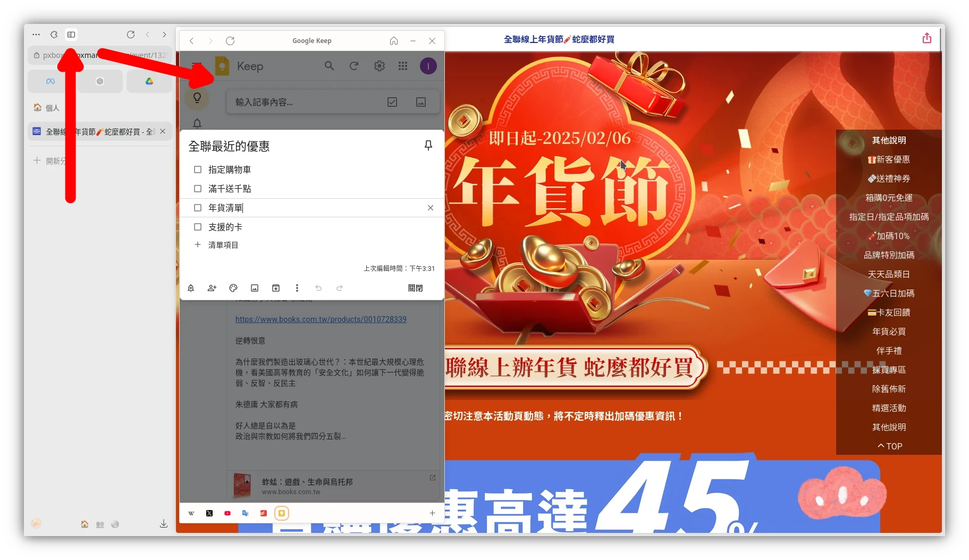
Task: Add an image to the note
Action: (255, 288)
